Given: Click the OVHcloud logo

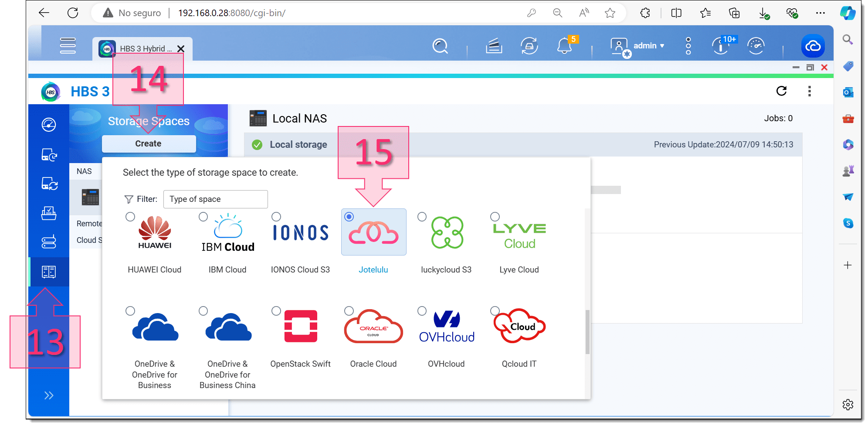Looking at the screenshot, I should coord(447,327).
